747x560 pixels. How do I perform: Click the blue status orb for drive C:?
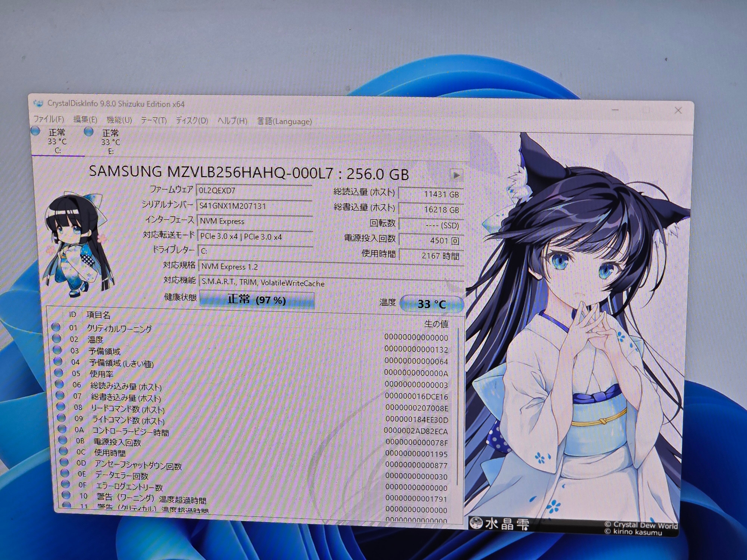(x=35, y=131)
